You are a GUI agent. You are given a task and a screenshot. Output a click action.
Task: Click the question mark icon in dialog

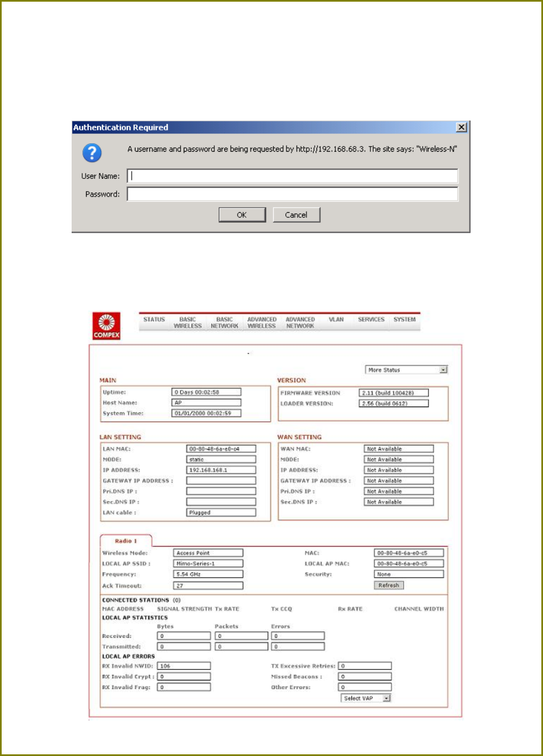(x=92, y=152)
